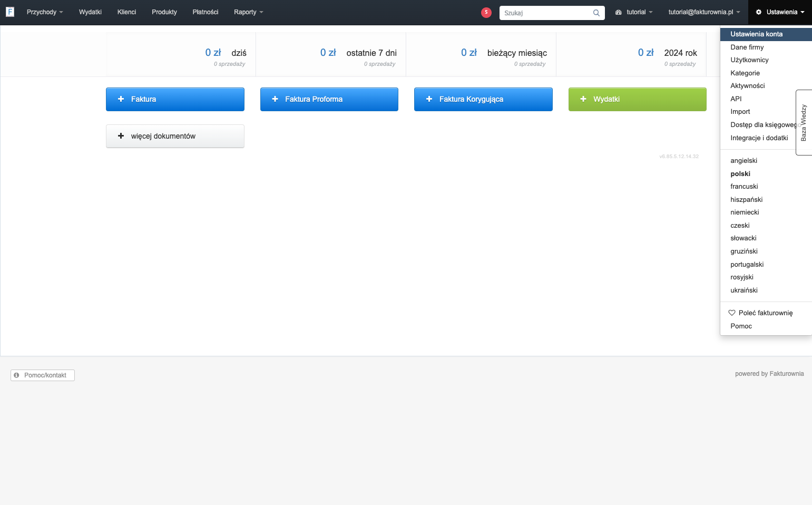The height and width of the screenshot is (505, 812).
Task: Open Integracje i dodatki menu entry
Action: (x=759, y=138)
